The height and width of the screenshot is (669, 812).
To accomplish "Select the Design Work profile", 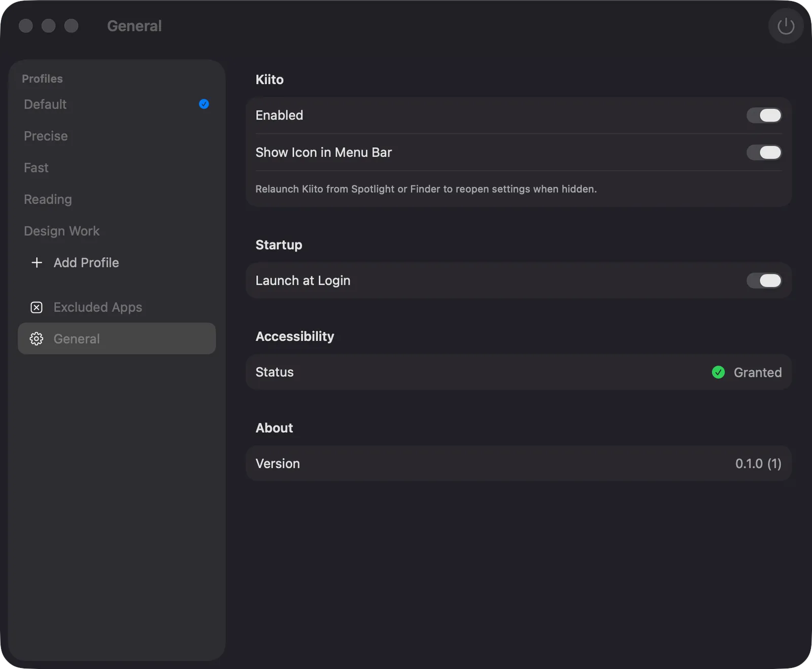I will [117, 231].
